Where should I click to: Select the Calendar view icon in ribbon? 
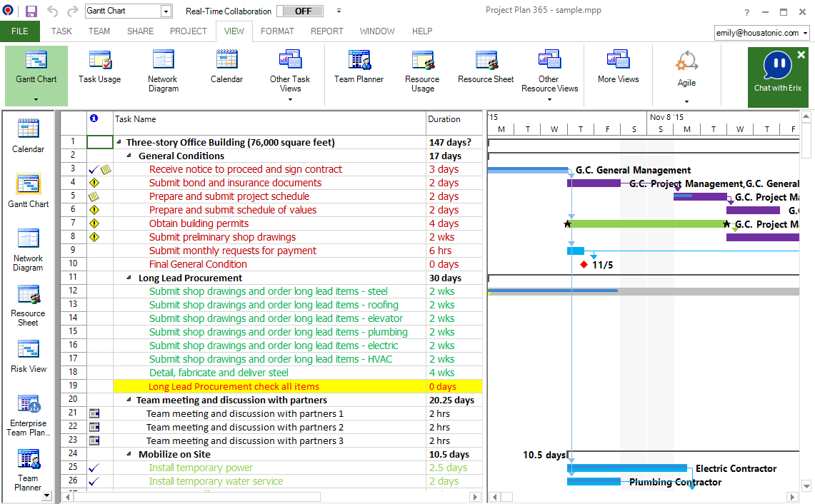pyautogui.click(x=226, y=68)
